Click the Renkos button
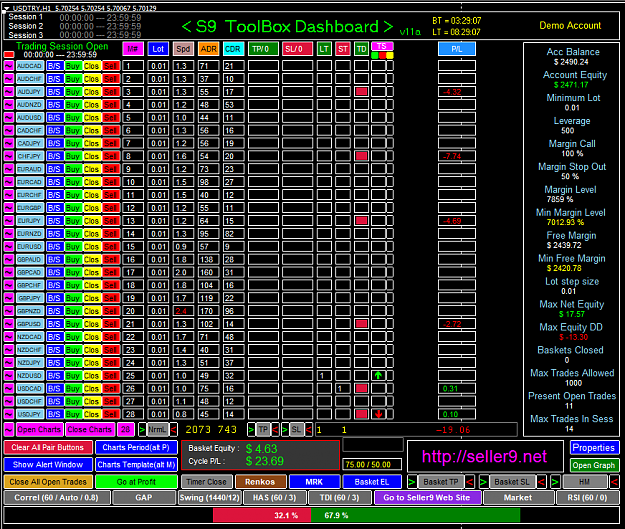 pyautogui.click(x=260, y=482)
